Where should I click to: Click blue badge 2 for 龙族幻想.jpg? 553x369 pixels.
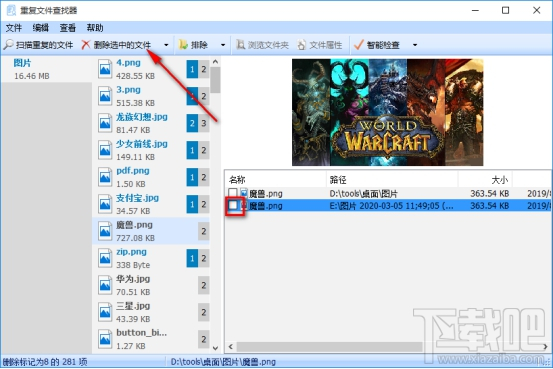click(x=192, y=123)
